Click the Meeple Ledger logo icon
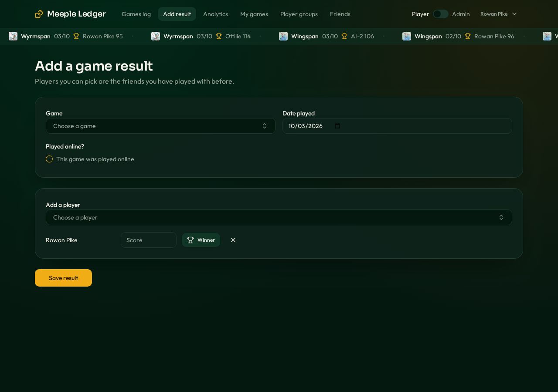This screenshot has width=558, height=392. pos(39,14)
